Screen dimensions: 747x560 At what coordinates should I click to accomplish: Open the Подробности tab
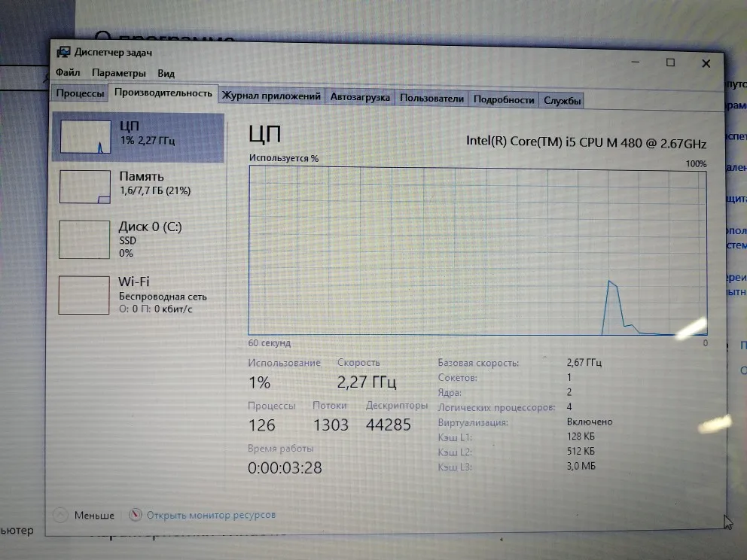pos(504,99)
